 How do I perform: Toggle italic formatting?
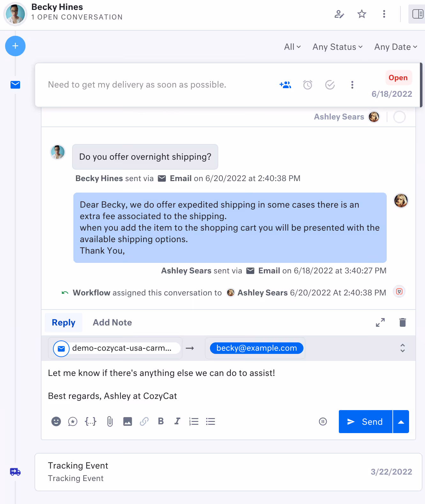click(177, 422)
